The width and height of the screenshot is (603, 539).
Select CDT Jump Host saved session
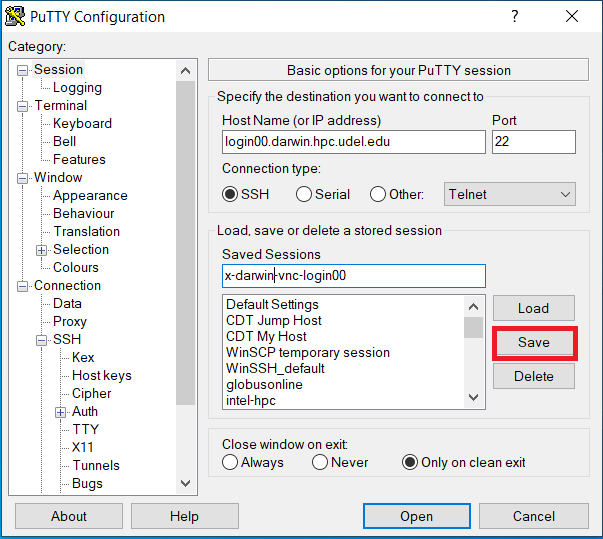273,321
